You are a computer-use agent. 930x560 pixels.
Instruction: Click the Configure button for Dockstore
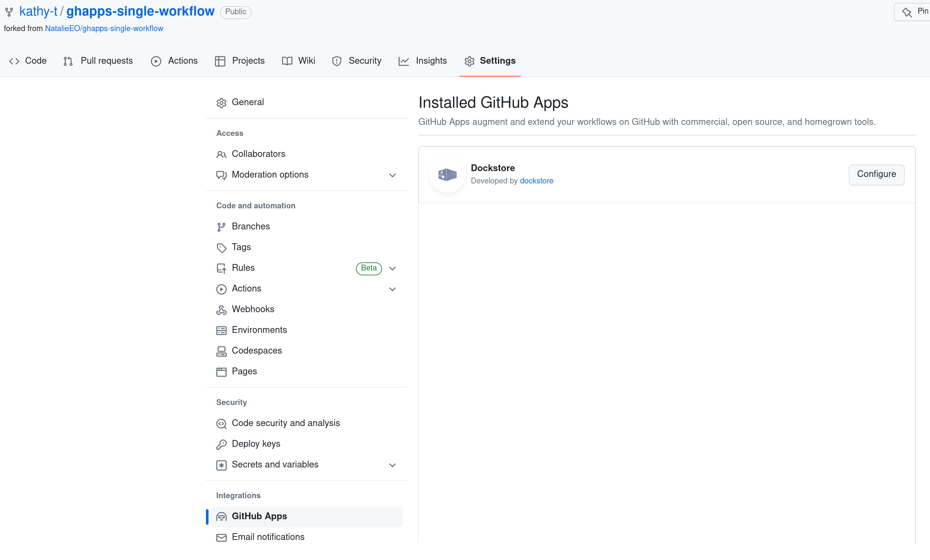876,174
